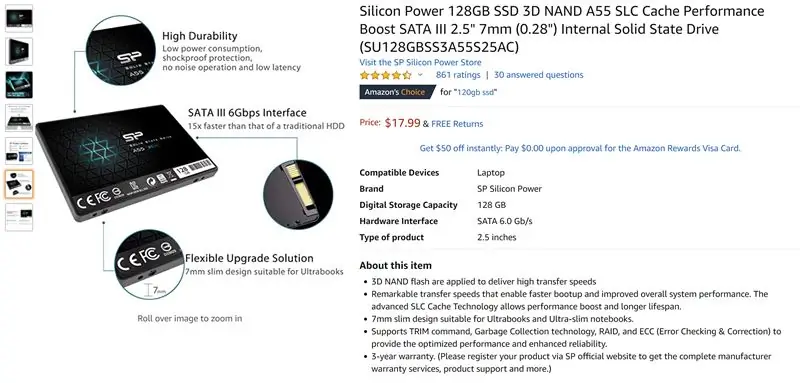Click the Amazon's Choice badge
The image size is (800, 383).
(x=396, y=92)
